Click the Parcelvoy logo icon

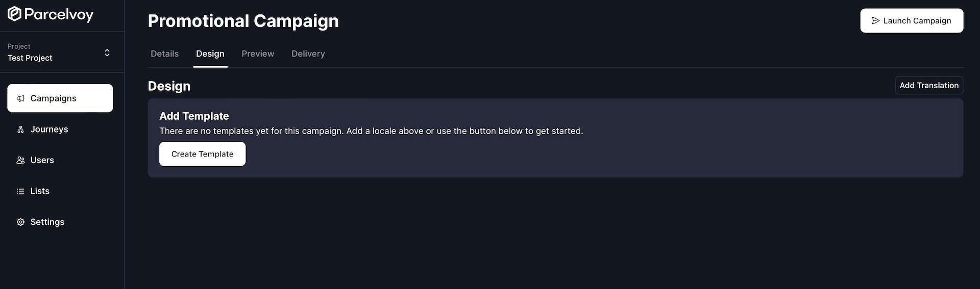click(14, 14)
